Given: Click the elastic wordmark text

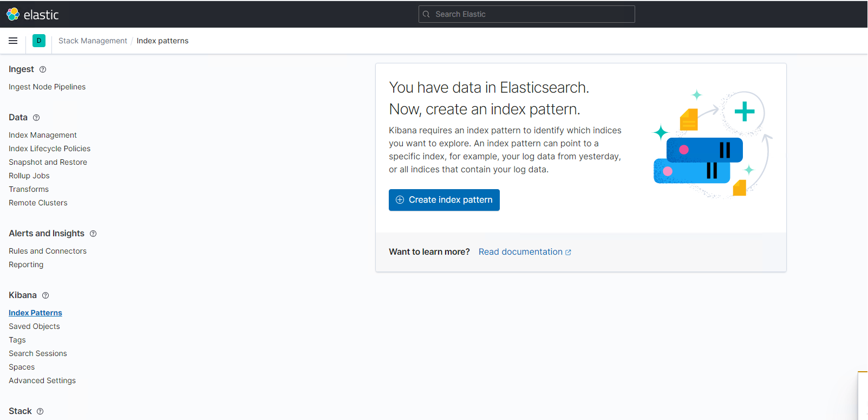Looking at the screenshot, I should pos(41,15).
